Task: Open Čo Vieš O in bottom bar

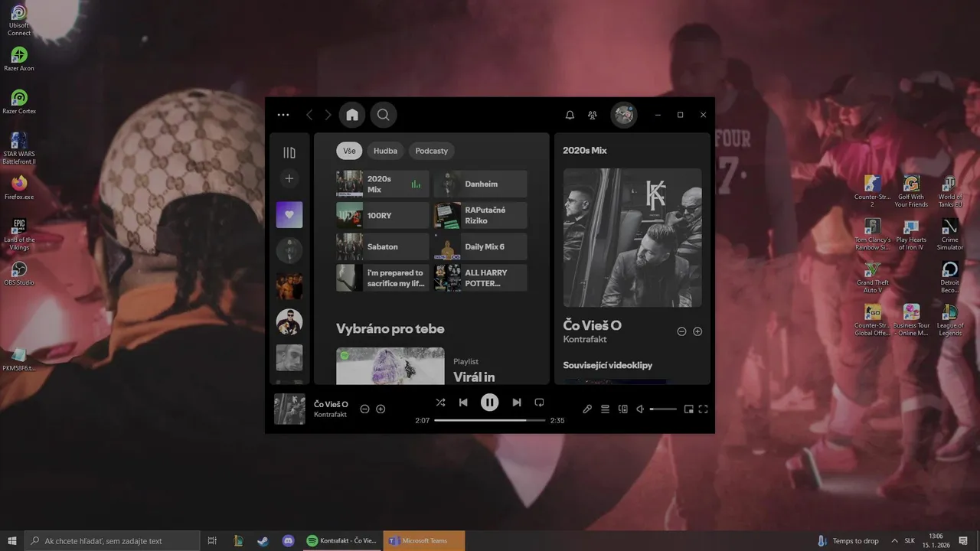Action: [x=331, y=404]
